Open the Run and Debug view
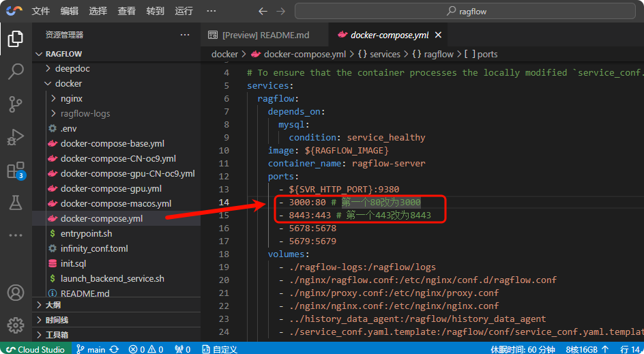Image resolution: width=644 pixels, height=354 pixels. 15,137
